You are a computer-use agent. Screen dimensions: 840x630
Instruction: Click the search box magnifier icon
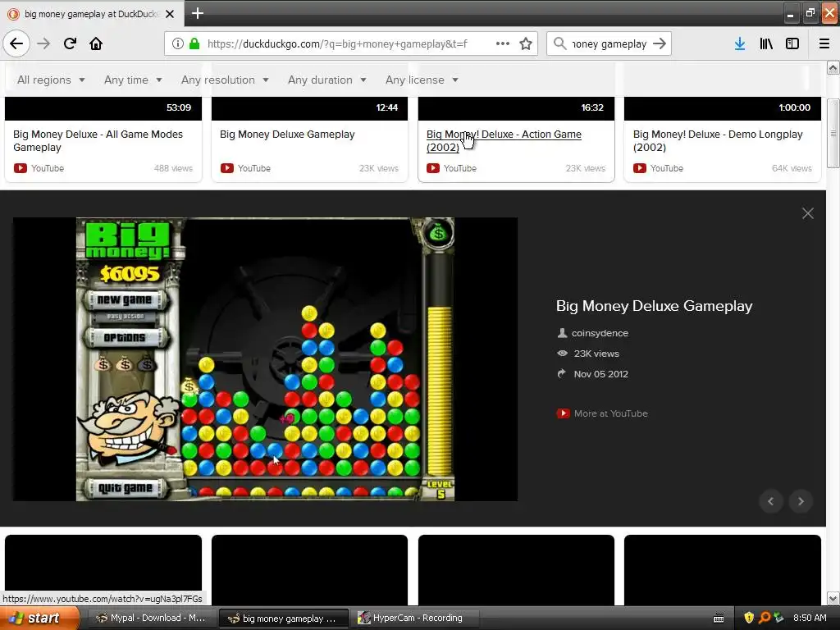559,43
